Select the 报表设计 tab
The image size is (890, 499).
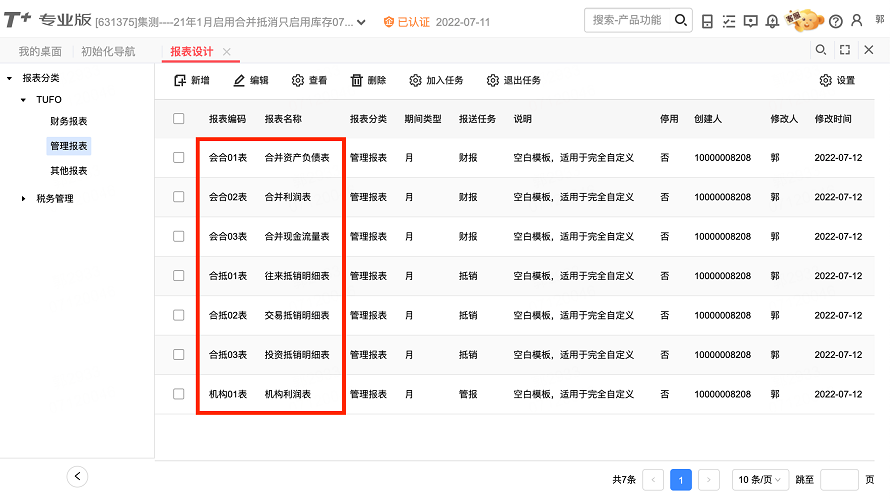click(x=192, y=52)
